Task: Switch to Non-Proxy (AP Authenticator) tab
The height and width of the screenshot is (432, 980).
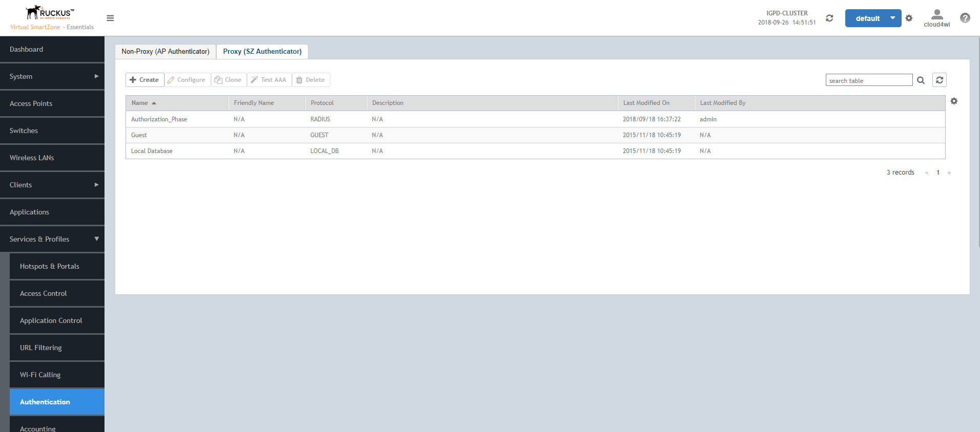Action: click(x=165, y=52)
